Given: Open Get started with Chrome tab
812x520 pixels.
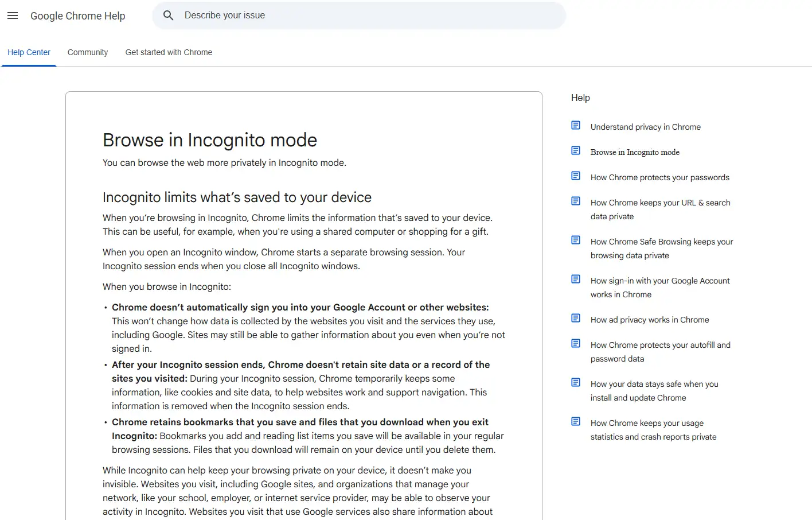Looking at the screenshot, I should 169,52.
